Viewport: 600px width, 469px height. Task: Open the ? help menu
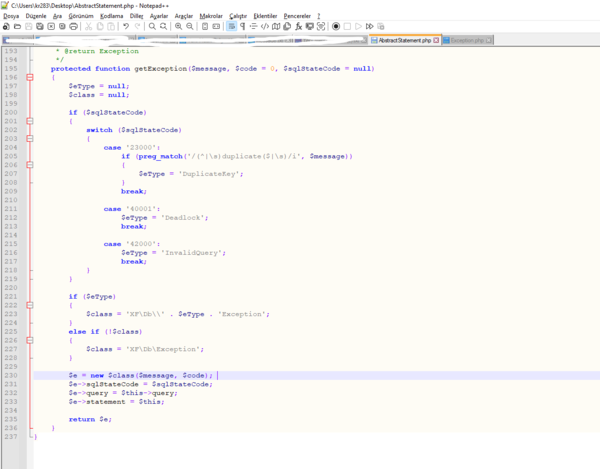319,16
